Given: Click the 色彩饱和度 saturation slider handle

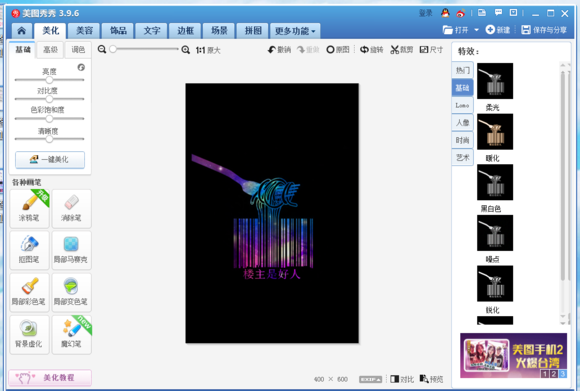Looking at the screenshot, I should [x=49, y=119].
